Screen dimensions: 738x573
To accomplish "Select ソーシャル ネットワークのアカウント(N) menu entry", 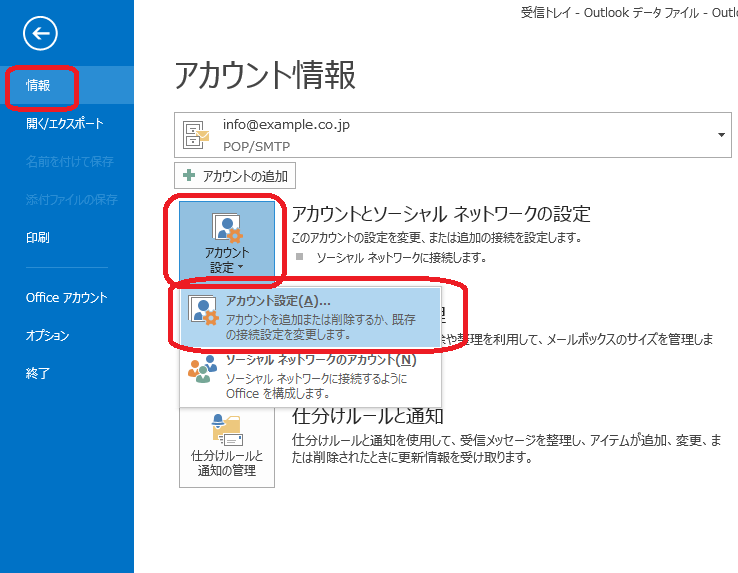I will tap(311, 377).
